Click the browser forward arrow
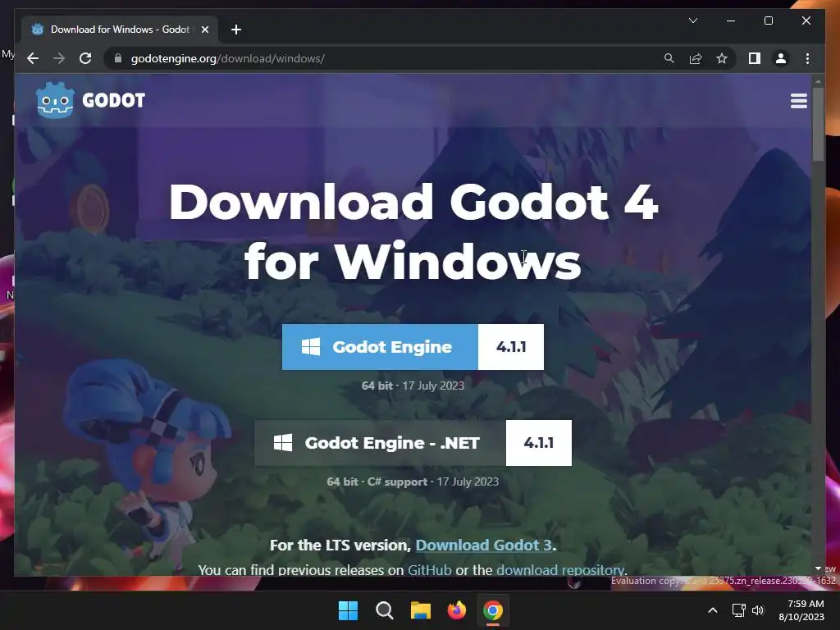 coord(59,58)
